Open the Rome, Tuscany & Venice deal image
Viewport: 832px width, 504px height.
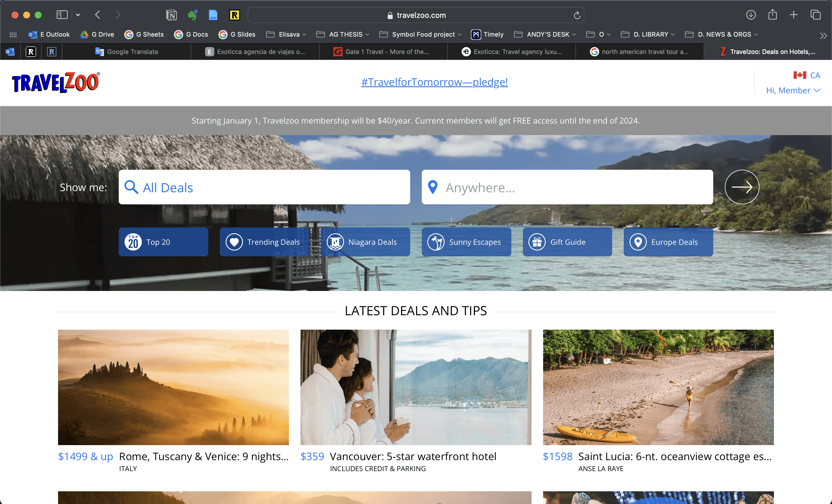173,387
